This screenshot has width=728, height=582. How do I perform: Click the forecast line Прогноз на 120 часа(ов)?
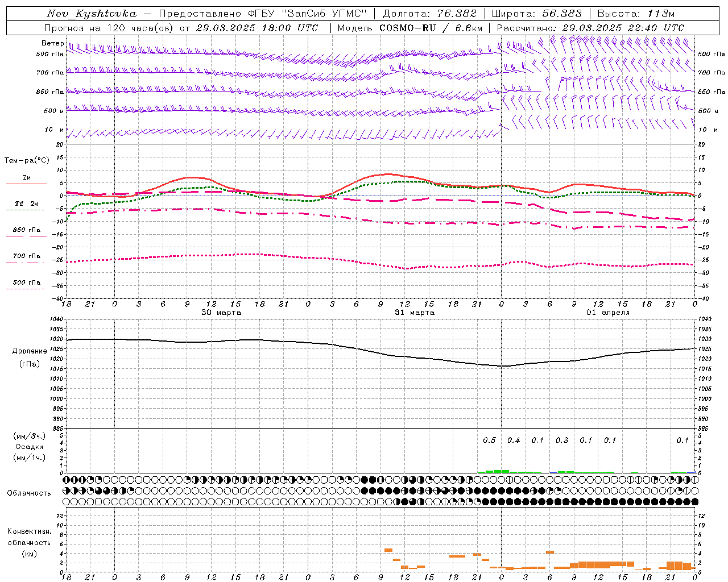point(109,28)
